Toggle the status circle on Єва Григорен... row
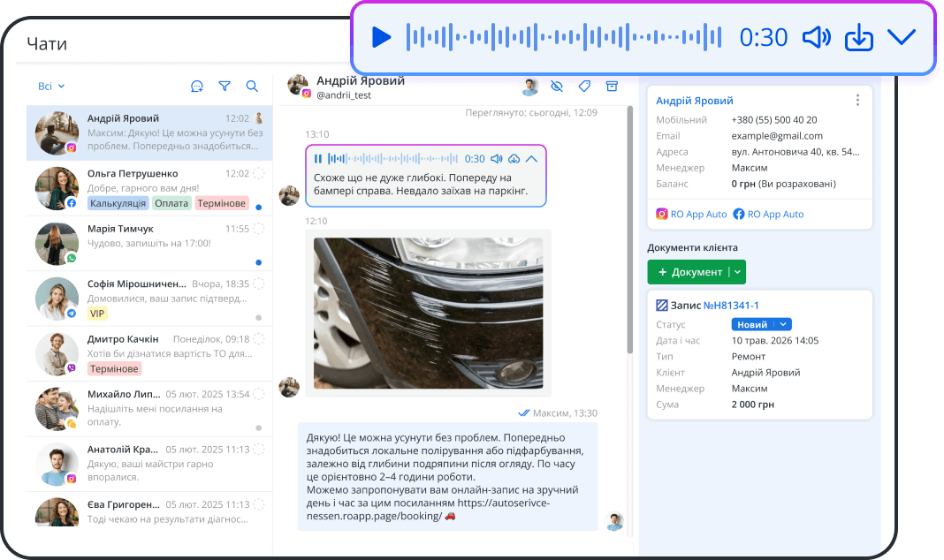944x560 pixels. [259, 504]
